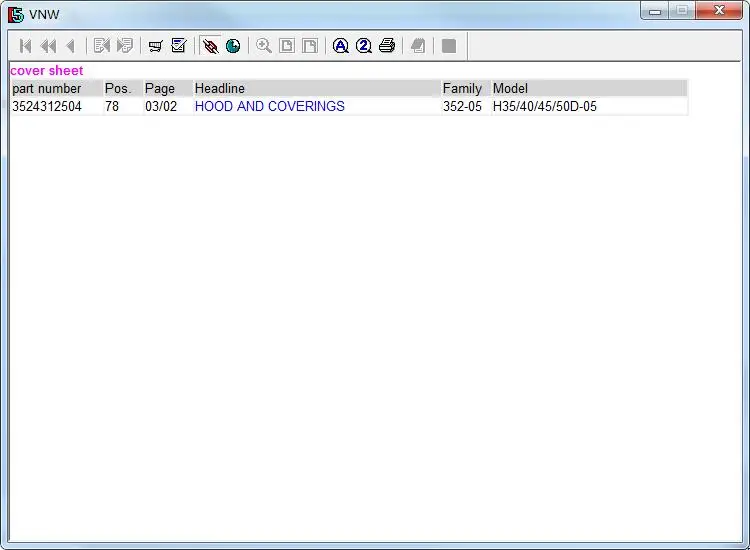Click the green clock history icon
Image resolution: width=750 pixels, height=550 pixels.
(233, 46)
